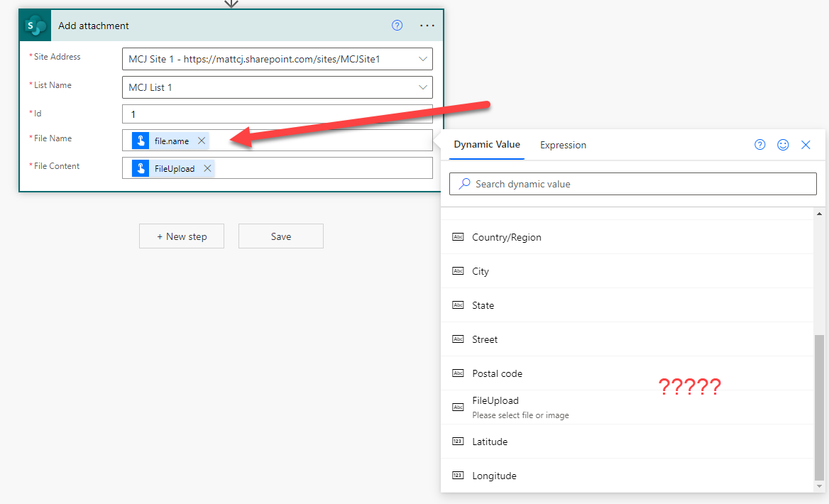Remove the file.name token from File Name

pos(201,141)
